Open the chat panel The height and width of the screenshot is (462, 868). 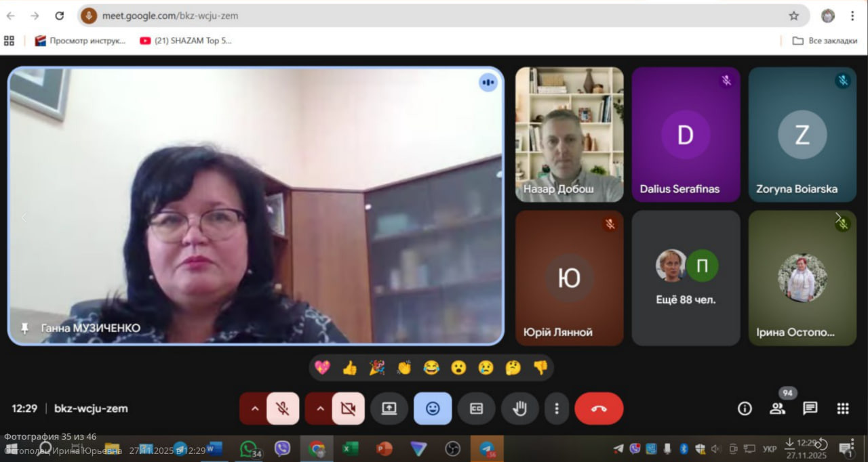810,408
